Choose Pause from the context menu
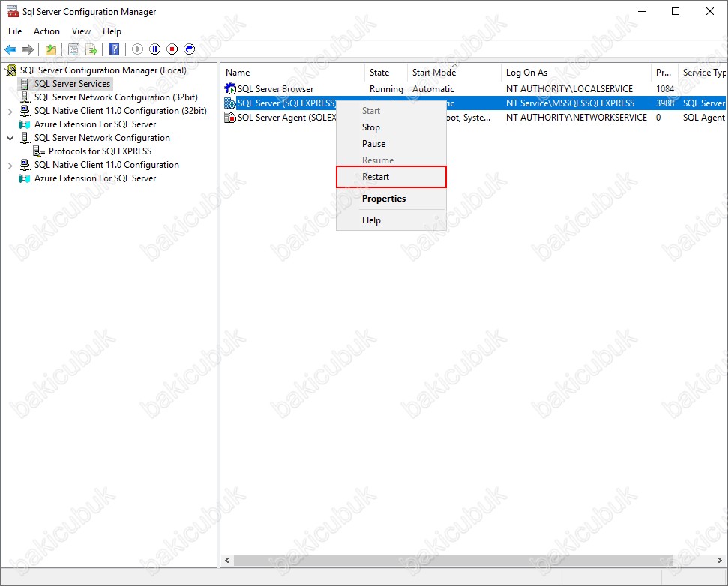The image size is (728, 586). click(x=391, y=144)
